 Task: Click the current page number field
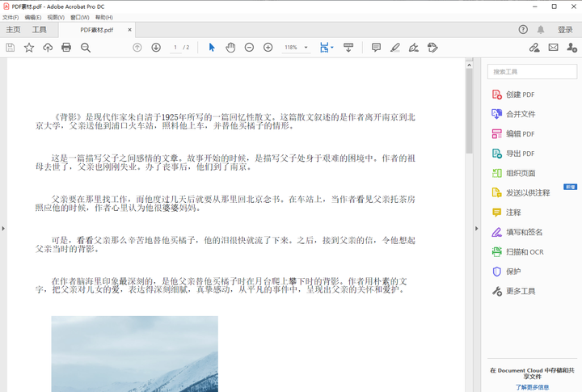[x=175, y=48]
